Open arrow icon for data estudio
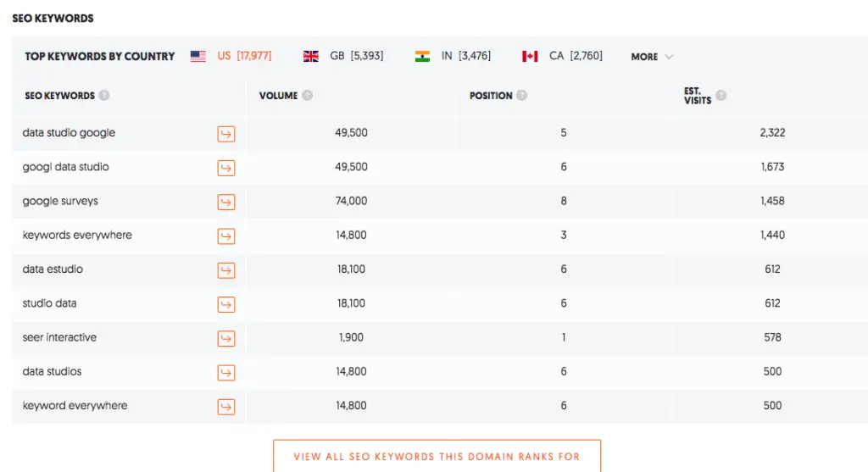The height and width of the screenshot is (472, 868). pos(225,270)
